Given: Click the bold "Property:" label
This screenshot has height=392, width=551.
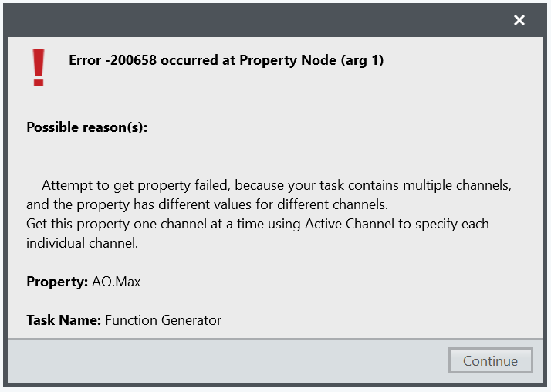Looking at the screenshot, I should pyautogui.click(x=56, y=282).
